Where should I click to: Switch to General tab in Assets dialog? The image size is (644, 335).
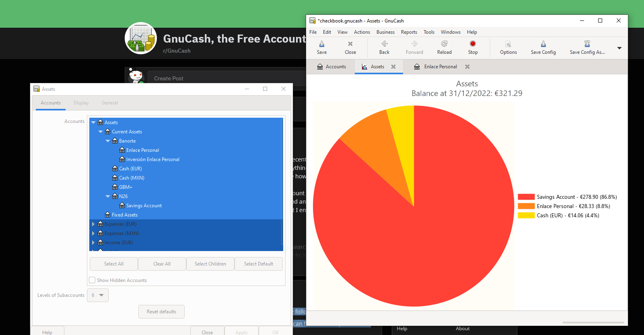pyautogui.click(x=110, y=103)
